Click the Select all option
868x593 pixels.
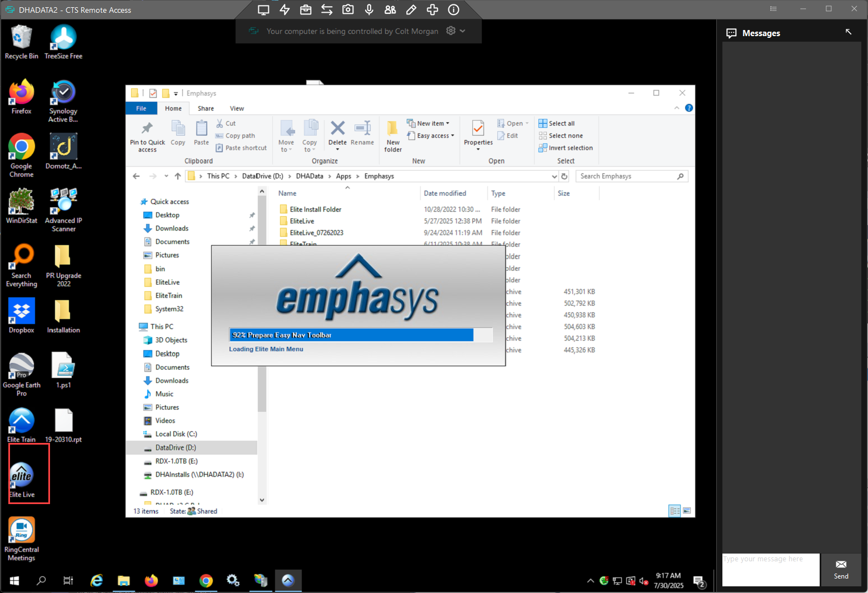tap(557, 123)
